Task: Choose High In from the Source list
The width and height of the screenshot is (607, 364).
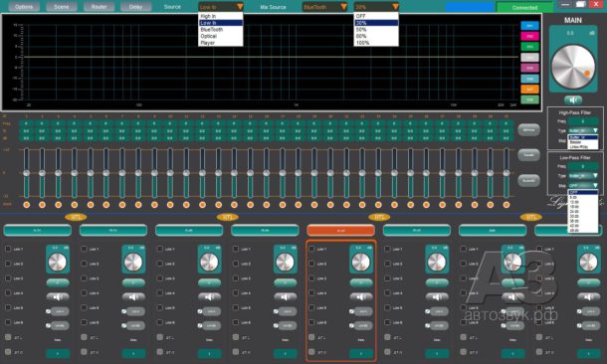Action: pos(221,16)
